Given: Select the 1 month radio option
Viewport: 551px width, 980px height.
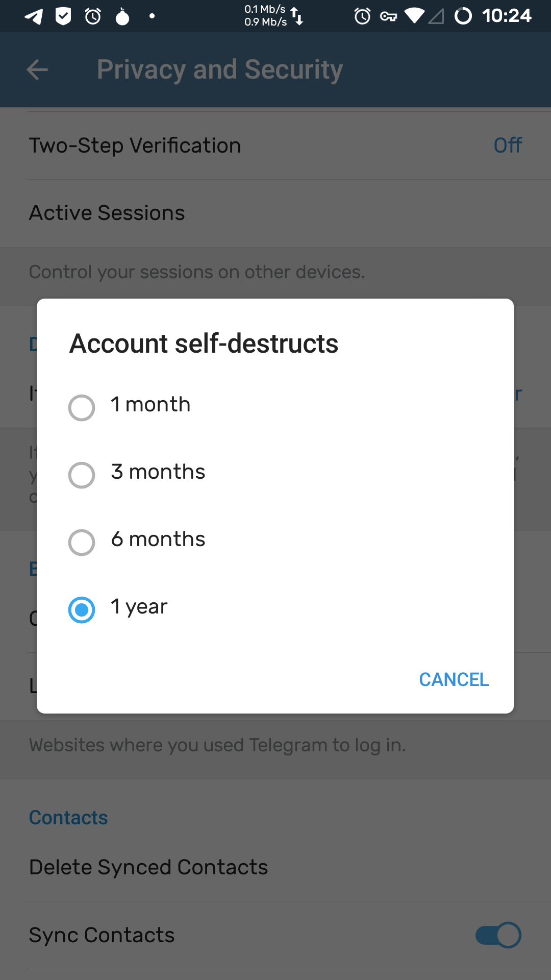Looking at the screenshot, I should (x=82, y=407).
